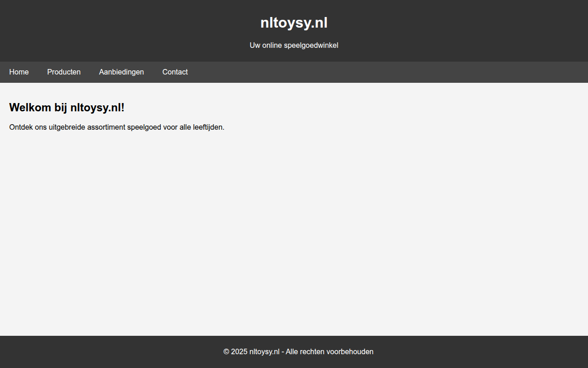The height and width of the screenshot is (368, 588).
Task: Go to the Producten page
Action: (x=64, y=72)
